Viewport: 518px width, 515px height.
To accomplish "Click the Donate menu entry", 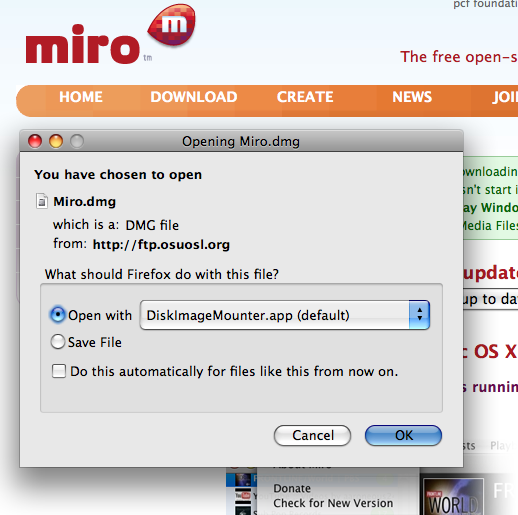I will [x=292, y=488].
